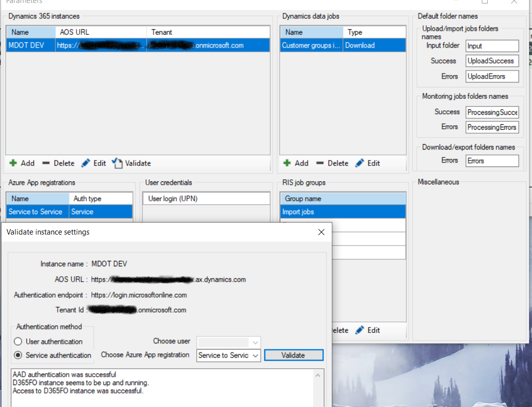Select the Import jobs group row

(x=343, y=211)
